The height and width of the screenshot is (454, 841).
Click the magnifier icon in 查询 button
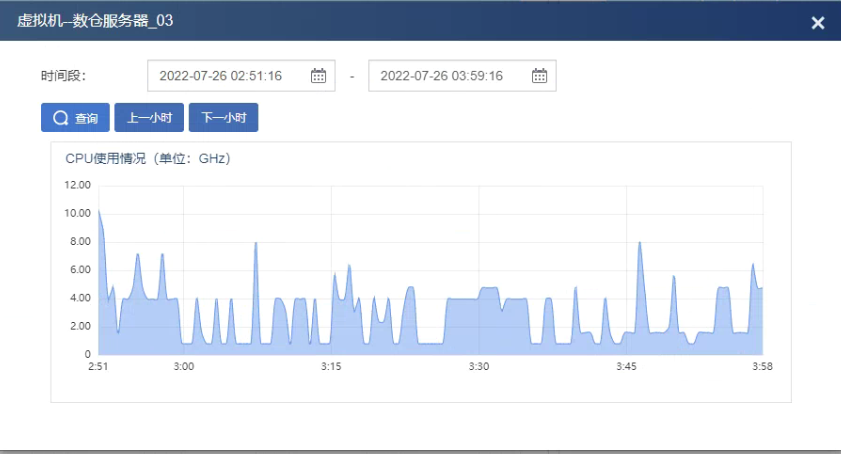pyautogui.click(x=60, y=119)
